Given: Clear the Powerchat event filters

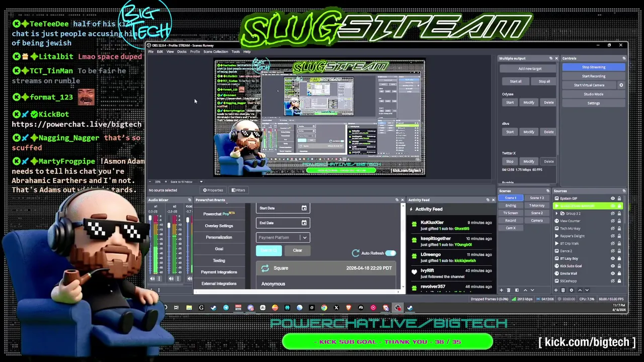Looking at the screenshot, I should coord(297,250).
